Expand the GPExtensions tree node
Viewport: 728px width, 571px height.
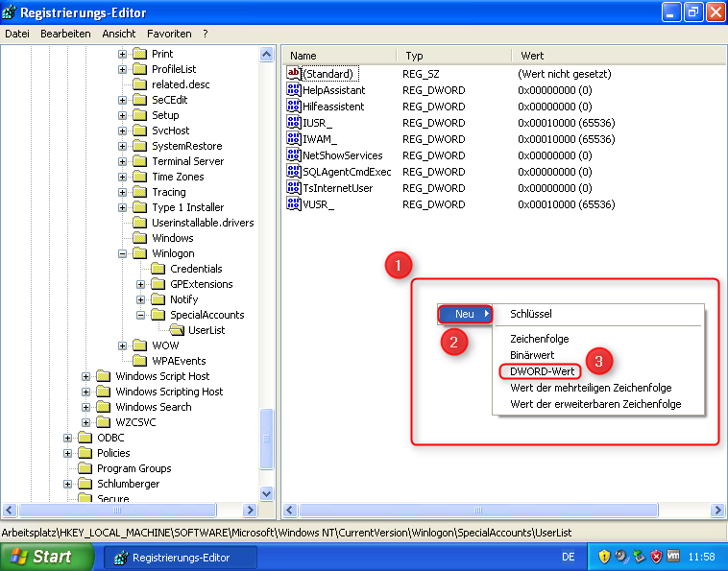pos(140,284)
